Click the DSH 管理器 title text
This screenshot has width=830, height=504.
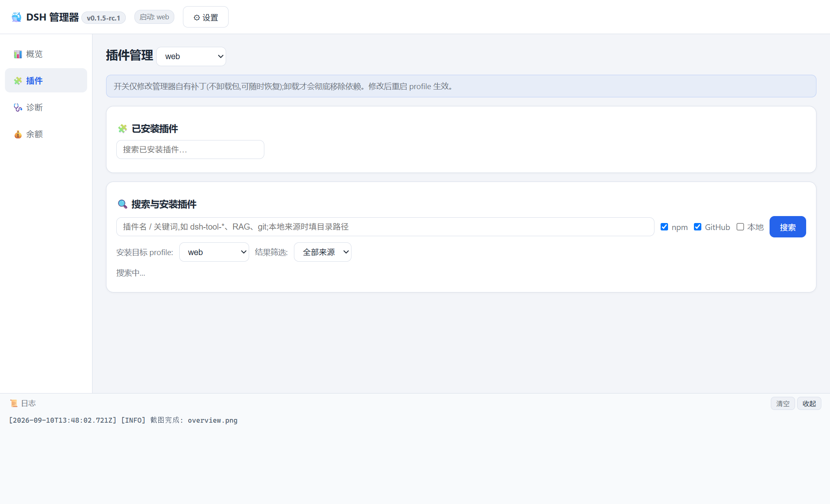point(53,17)
